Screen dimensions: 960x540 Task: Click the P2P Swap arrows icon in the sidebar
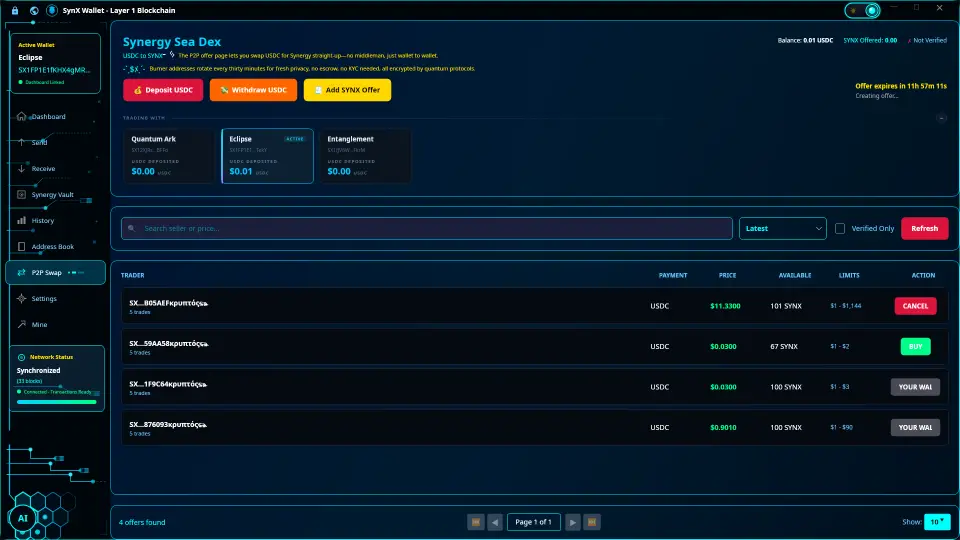(x=21, y=272)
